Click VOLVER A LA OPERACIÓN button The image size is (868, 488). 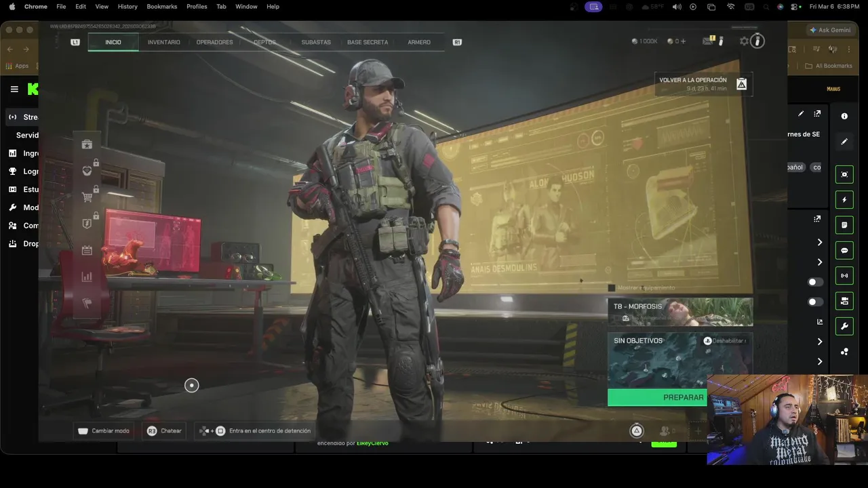(x=703, y=83)
